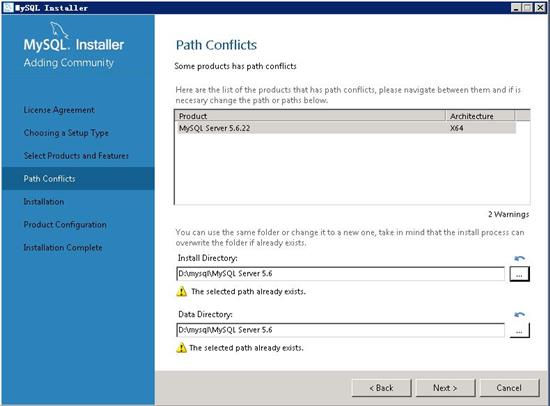The height and width of the screenshot is (406, 550).
Task: Go to License Agreement step
Action: [59, 110]
